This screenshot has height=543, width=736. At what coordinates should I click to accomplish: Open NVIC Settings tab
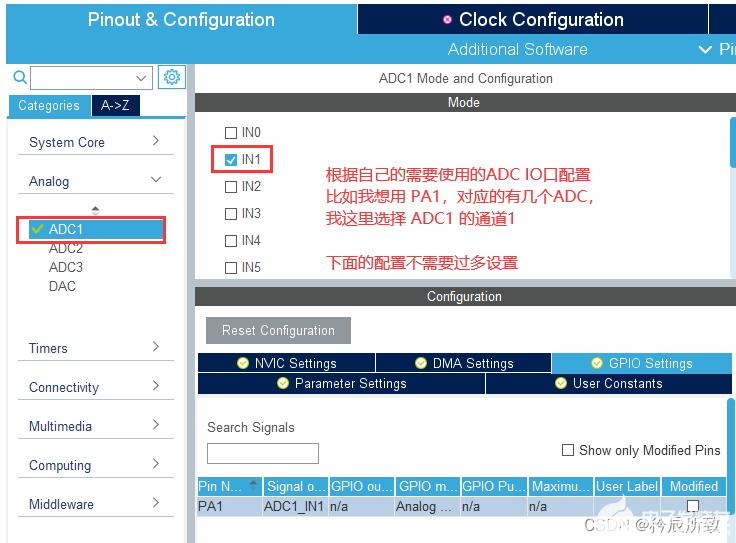tap(286, 363)
